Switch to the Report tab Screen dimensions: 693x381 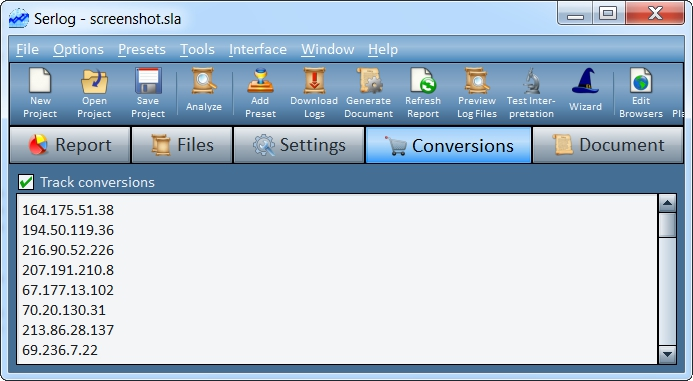click(70, 145)
